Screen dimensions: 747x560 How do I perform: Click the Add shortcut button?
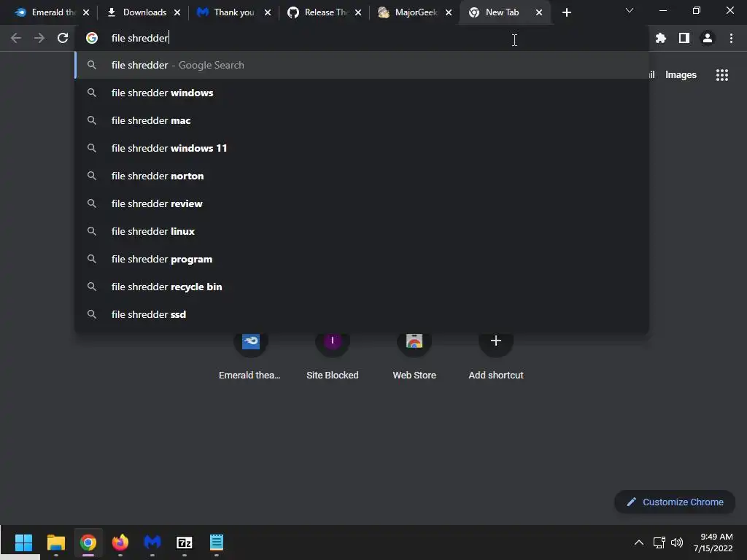click(x=496, y=355)
